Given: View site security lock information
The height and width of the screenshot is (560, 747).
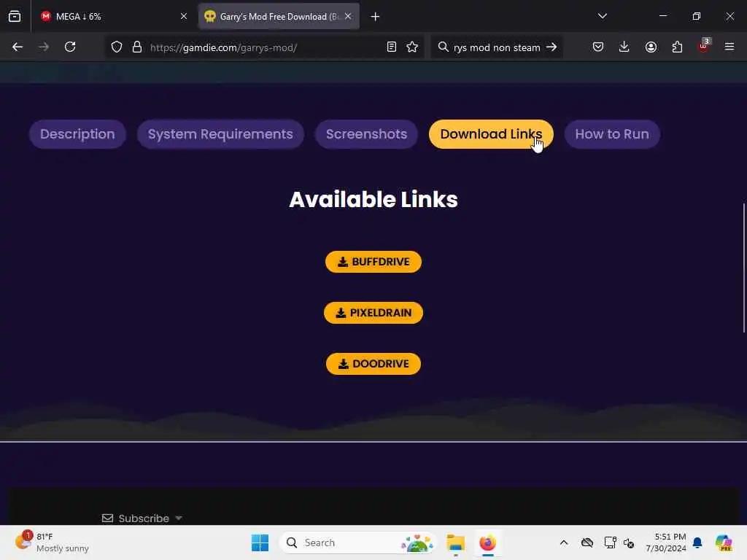Looking at the screenshot, I should click(137, 47).
